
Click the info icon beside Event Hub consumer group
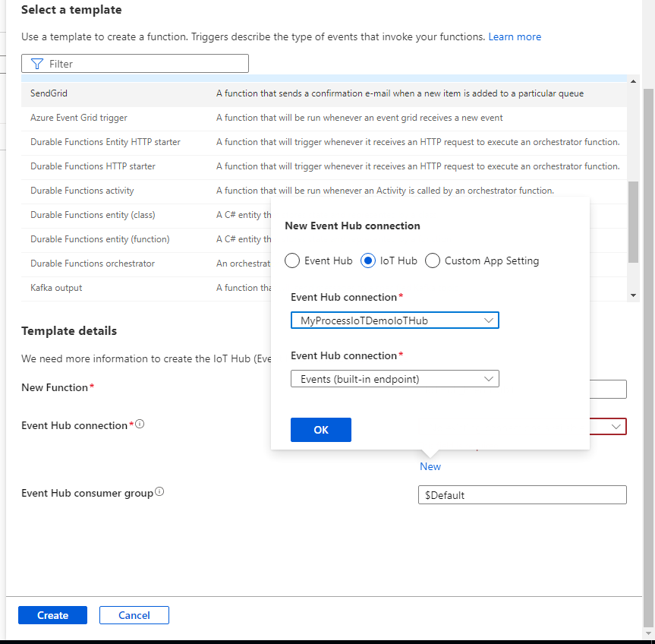click(x=159, y=491)
